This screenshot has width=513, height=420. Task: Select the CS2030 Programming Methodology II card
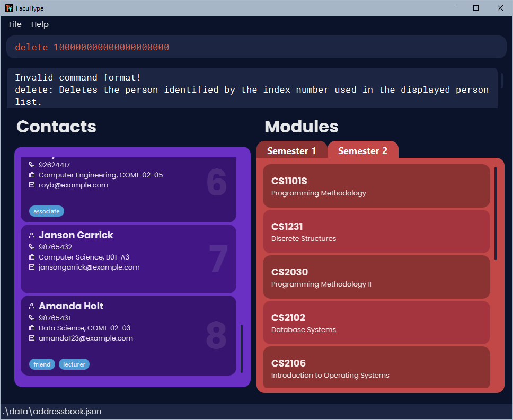(376, 277)
